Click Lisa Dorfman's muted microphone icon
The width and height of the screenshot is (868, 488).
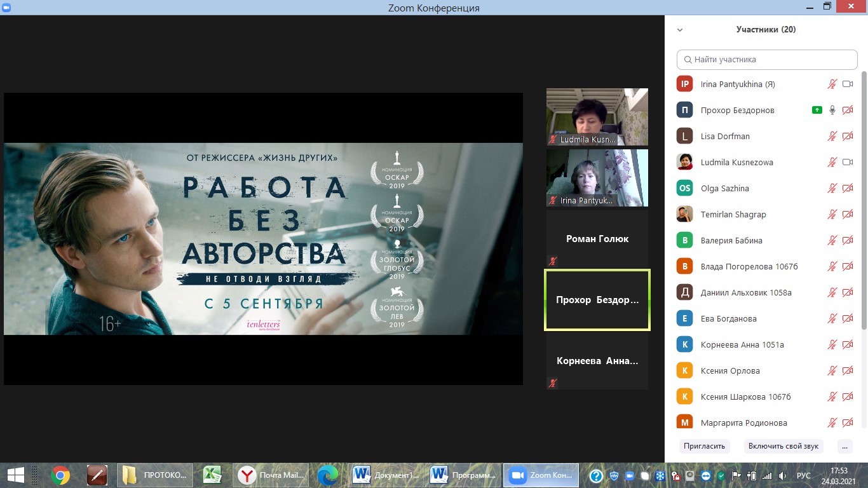click(x=832, y=136)
